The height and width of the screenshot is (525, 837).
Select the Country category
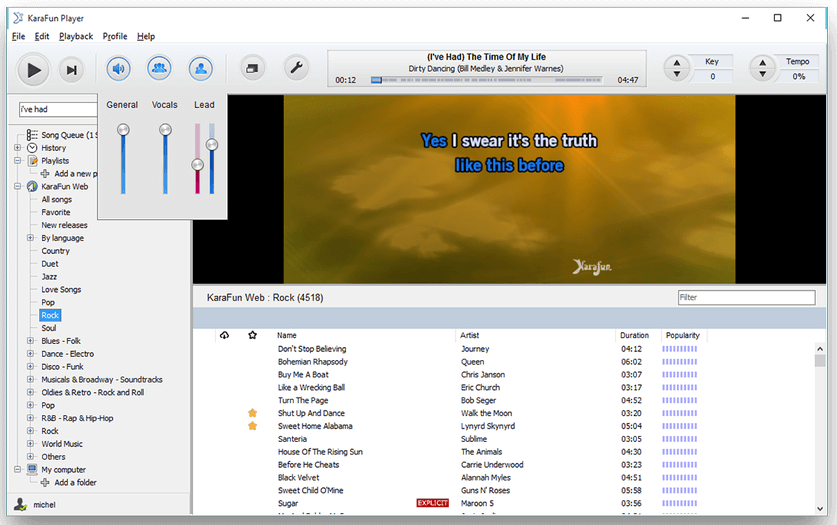[56, 251]
